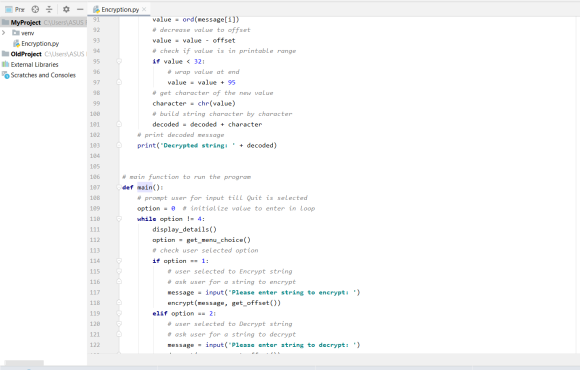Image resolution: width=580 pixels, height=370 pixels.
Task: Toggle fold marker at elif option == 2 line
Action: 119,313
